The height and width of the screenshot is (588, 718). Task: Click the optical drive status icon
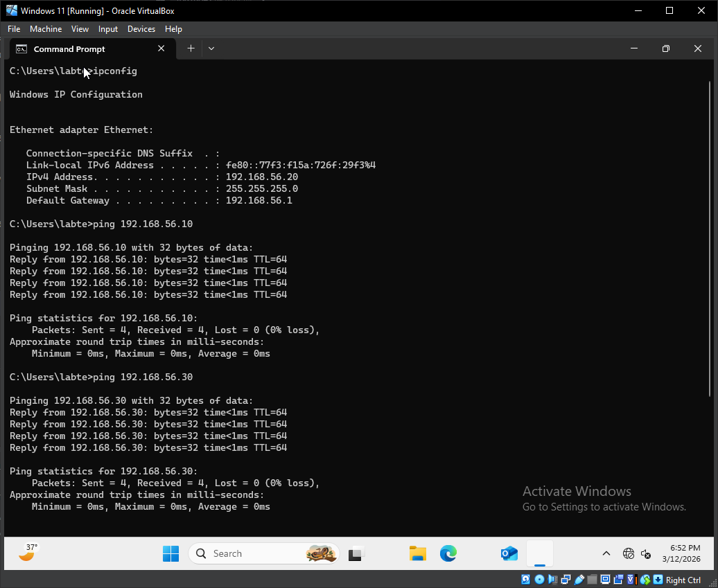coord(539,580)
